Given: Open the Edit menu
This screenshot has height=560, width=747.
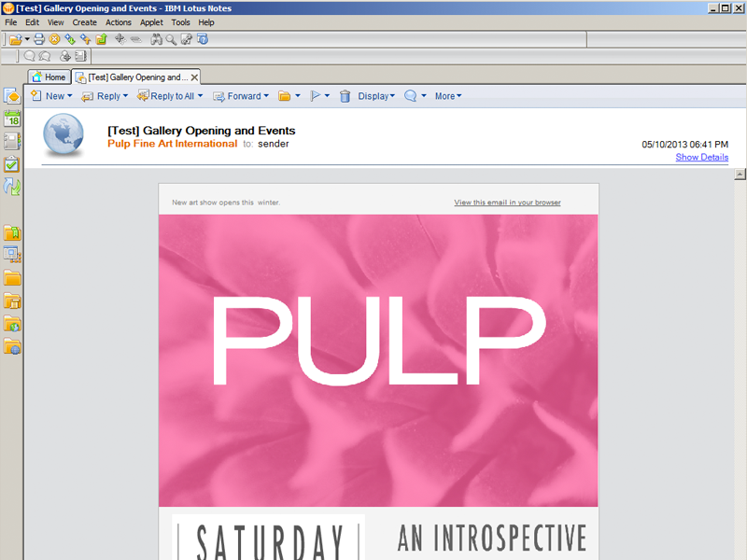Looking at the screenshot, I should (x=33, y=22).
